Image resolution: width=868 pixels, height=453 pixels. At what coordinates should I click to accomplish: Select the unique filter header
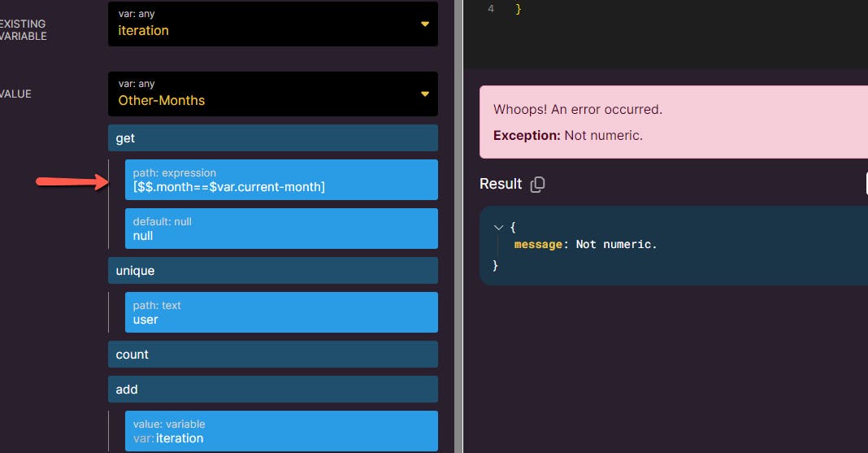(x=273, y=271)
